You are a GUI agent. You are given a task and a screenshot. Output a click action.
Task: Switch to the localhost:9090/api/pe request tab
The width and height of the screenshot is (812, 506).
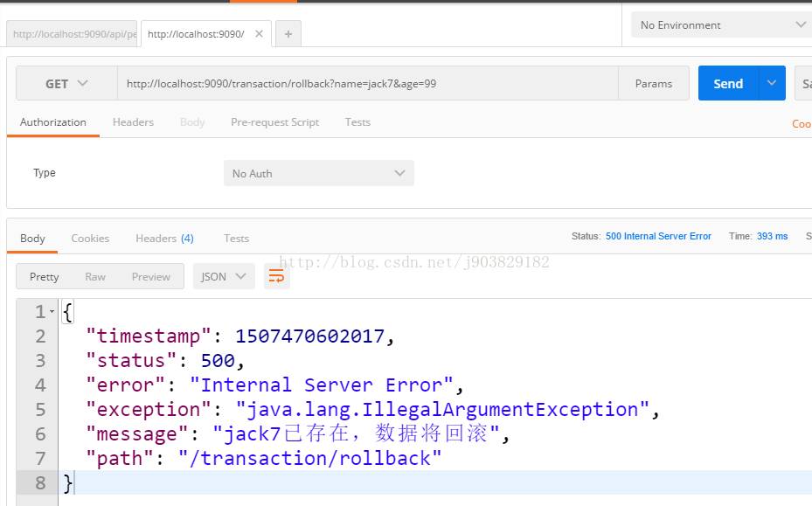pos(72,34)
